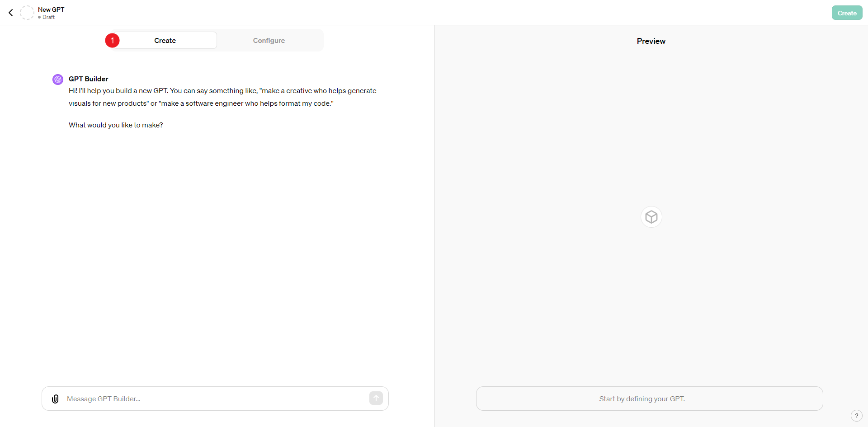Attach a file with the paperclip icon

pyautogui.click(x=55, y=399)
